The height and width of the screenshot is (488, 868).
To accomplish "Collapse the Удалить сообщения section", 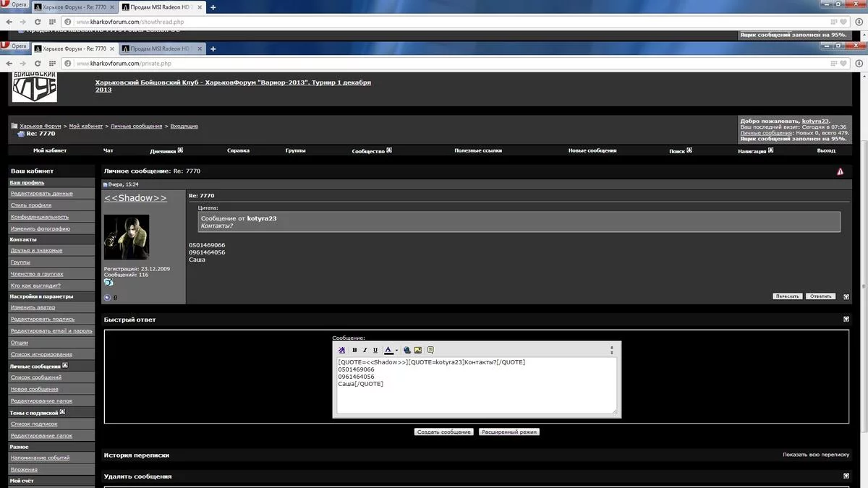I will (x=846, y=476).
